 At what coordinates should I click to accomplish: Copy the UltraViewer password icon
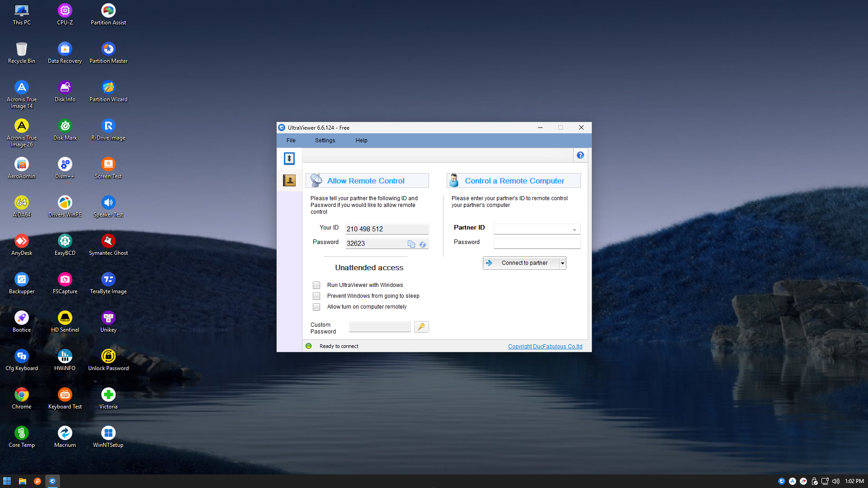[x=411, y=244]
